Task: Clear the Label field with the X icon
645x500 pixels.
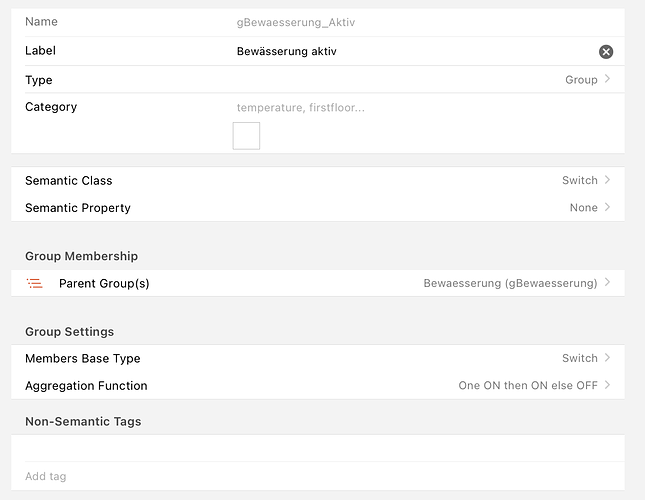Action: coord(606,52)
